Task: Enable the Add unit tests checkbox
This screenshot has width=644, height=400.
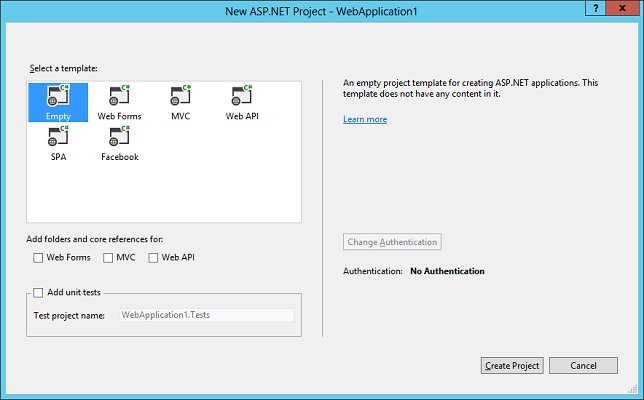Action: pyautogui.click(x=38, y=292)
